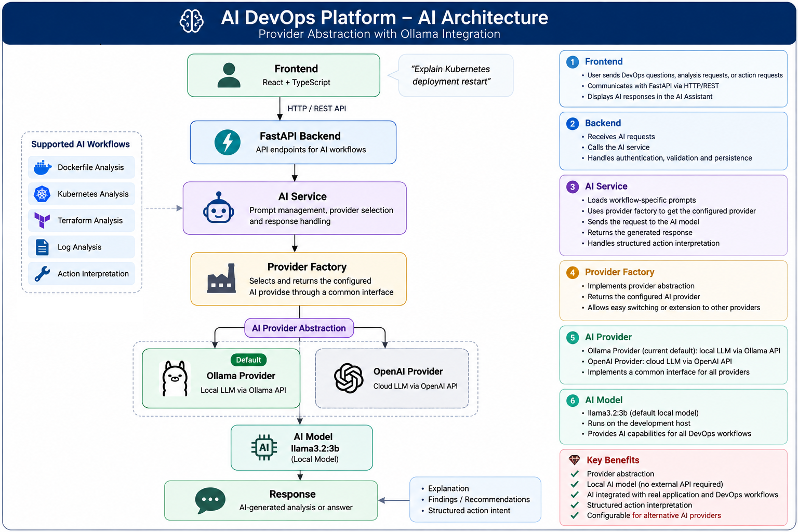Click the number 2 badge beside Backend
Image resolution: width=798 pixels, height=532 pixels.
[573, 124]
